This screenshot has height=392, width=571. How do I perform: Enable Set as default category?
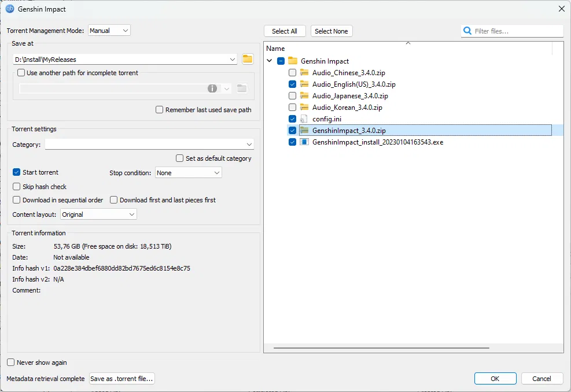[179, 158]
